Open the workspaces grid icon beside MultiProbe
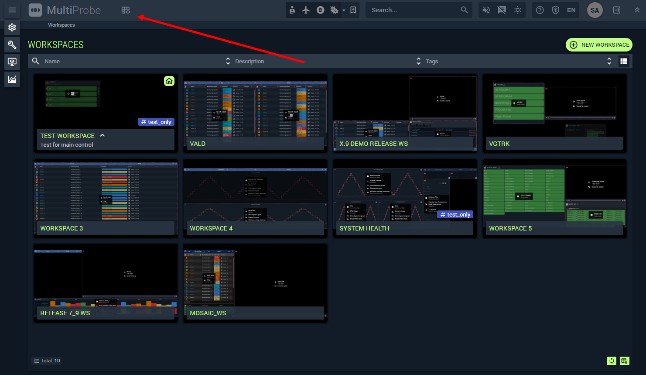 (126, 10)
